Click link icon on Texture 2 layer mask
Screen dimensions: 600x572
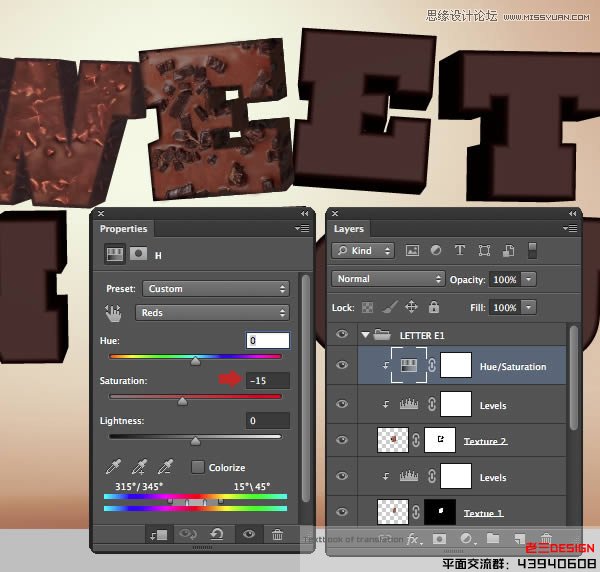pyautogui.click(x=416, y=440)
